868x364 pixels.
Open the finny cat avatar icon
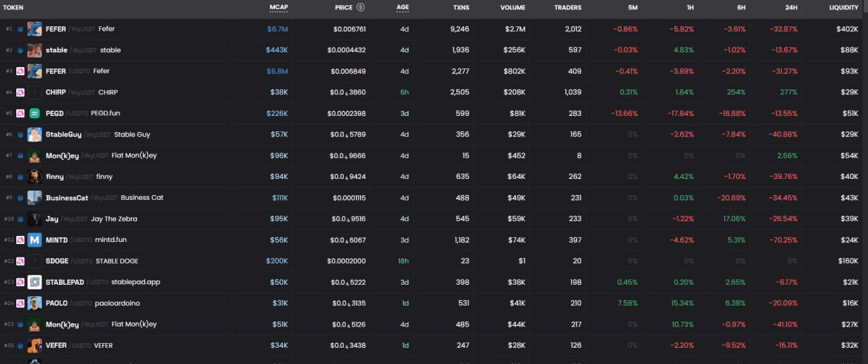click(35, 176)
